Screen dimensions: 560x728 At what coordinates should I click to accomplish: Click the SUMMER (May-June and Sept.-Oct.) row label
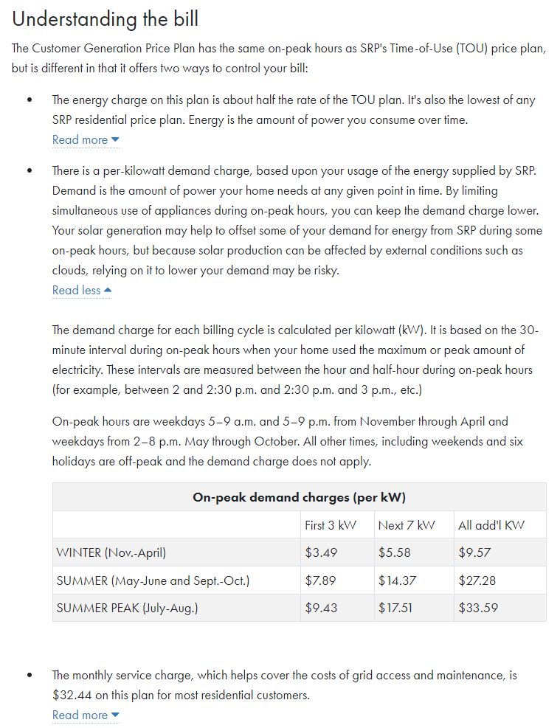point(153,580)
